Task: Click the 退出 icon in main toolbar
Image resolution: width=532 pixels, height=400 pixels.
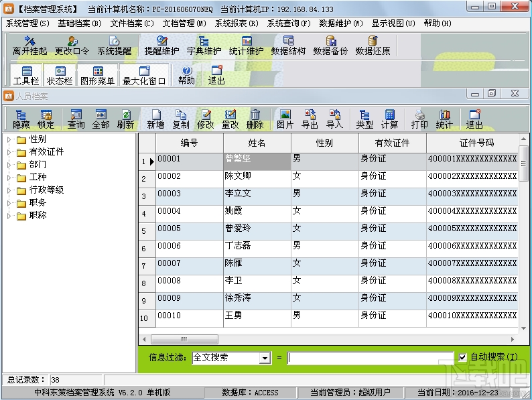Action: [216, 75]
